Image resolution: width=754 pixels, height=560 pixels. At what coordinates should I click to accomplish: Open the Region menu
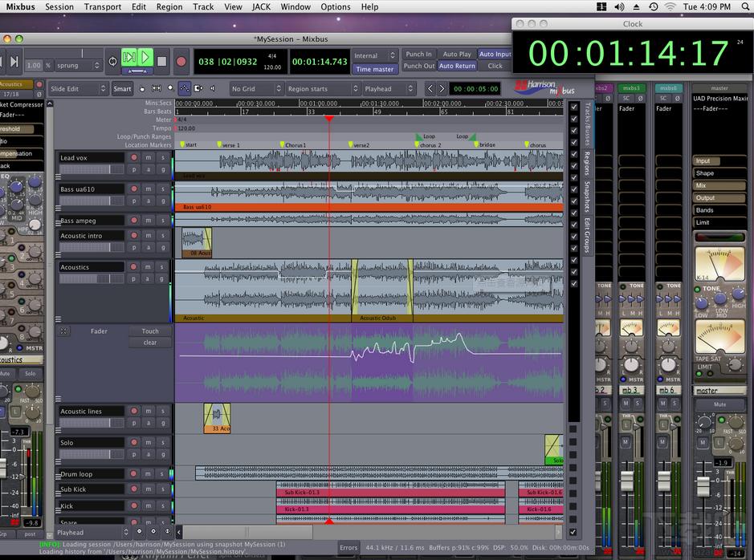tap(169, 6)
